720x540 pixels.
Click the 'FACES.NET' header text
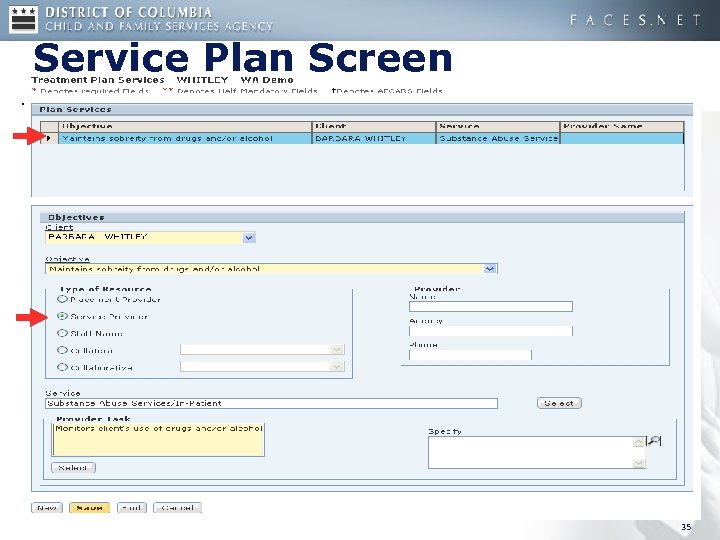(x=636, y=20)
